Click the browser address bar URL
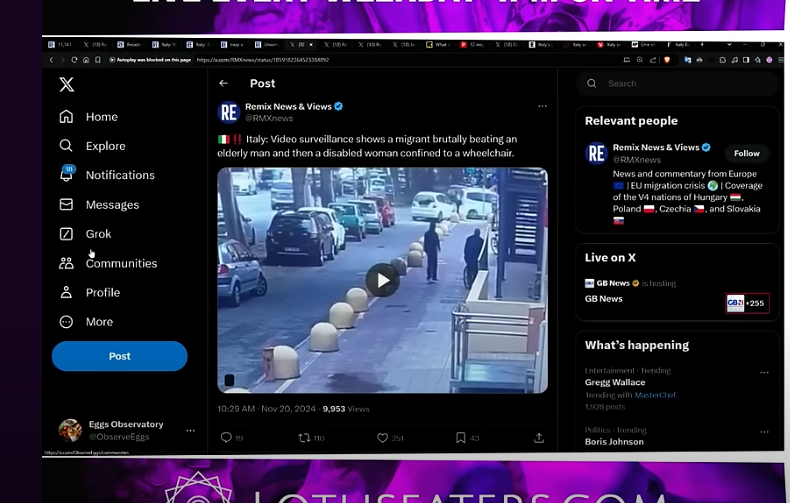 (262, 60)
